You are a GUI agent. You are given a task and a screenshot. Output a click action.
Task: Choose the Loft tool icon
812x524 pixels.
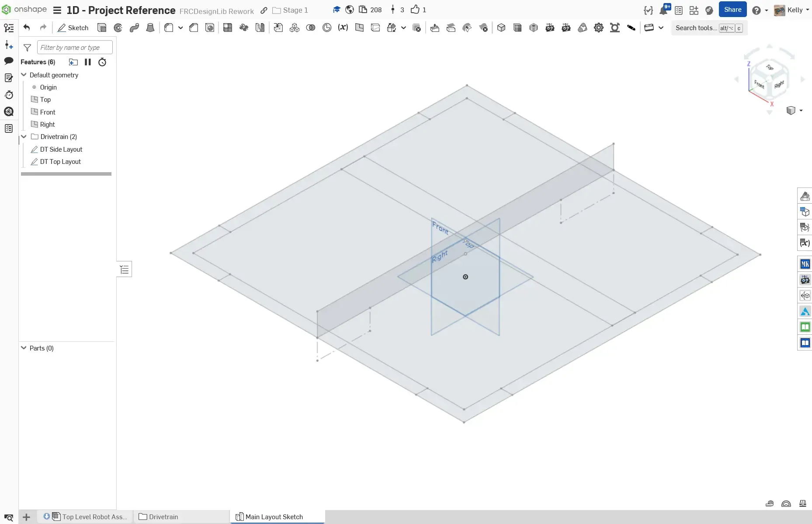(150, 28)
